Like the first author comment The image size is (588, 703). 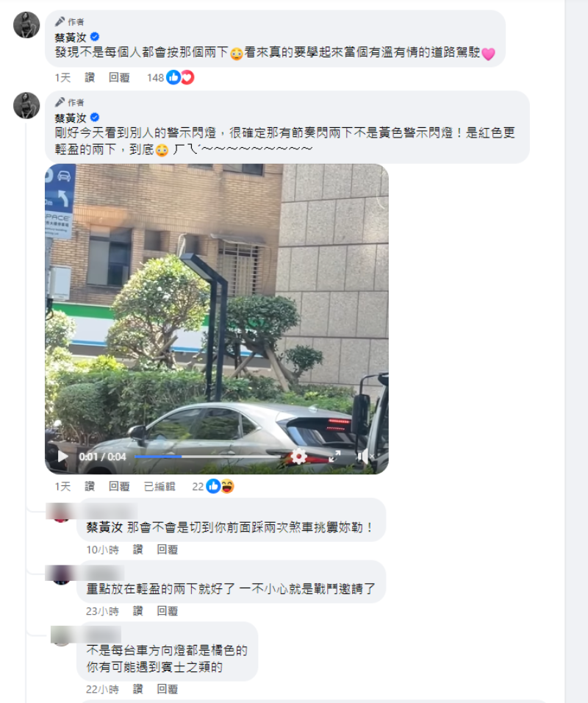[x=90, y=77]
